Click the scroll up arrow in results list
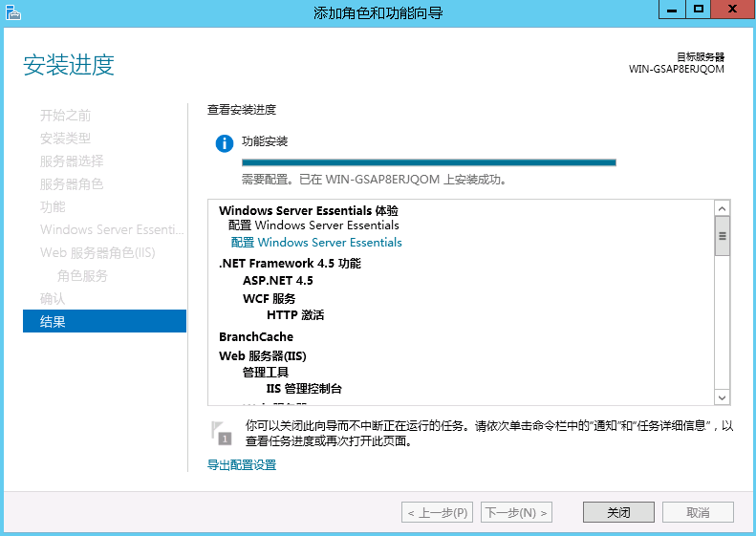The width and height of the screenshot is (756, 536). [723, 207]
